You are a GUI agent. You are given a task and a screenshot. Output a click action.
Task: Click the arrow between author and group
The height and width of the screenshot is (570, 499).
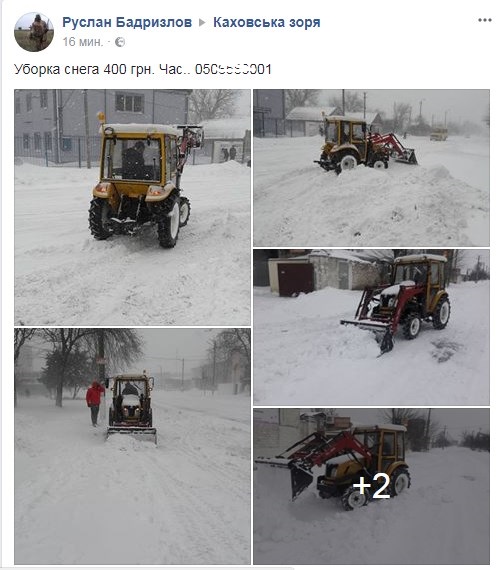tap(202, 23)
